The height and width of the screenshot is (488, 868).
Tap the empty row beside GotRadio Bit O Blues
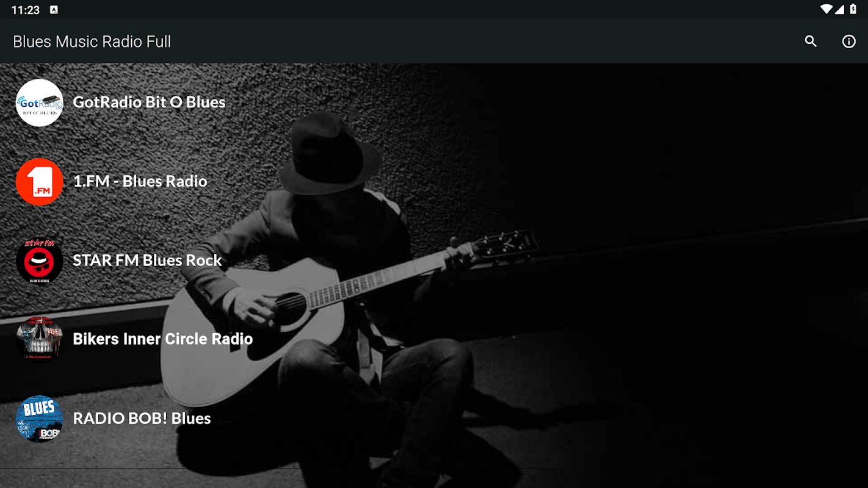point(546,102)
